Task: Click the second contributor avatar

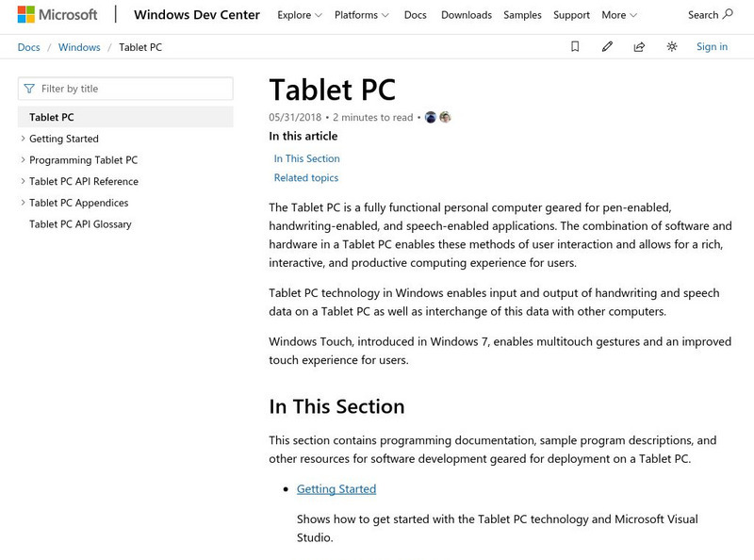Action: (x=445, y=117)
